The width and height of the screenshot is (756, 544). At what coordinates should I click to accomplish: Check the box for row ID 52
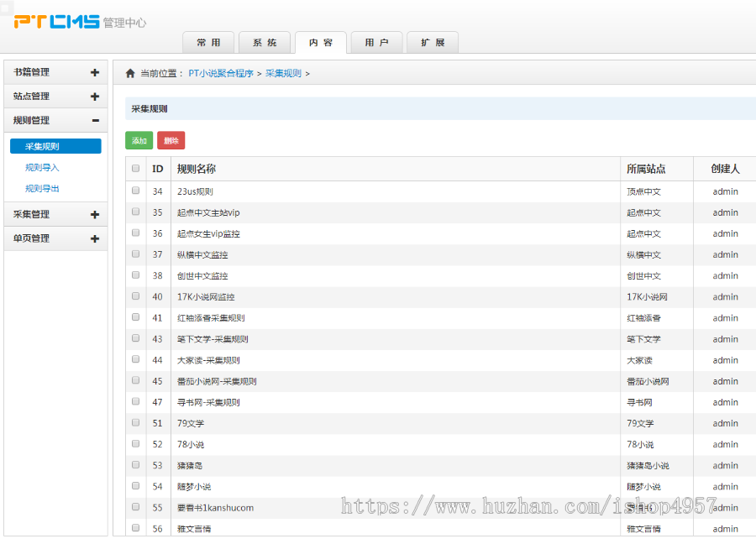click(x=135, y=444)
